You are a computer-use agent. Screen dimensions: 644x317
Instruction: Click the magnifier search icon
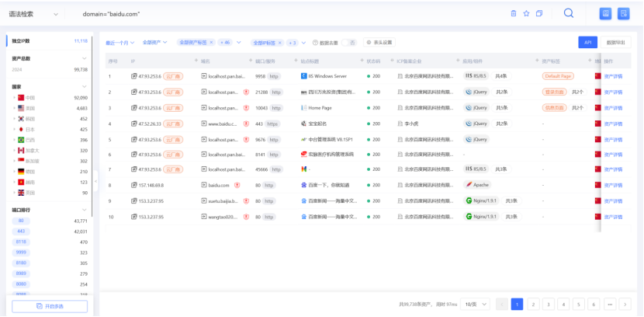(569, 13)
